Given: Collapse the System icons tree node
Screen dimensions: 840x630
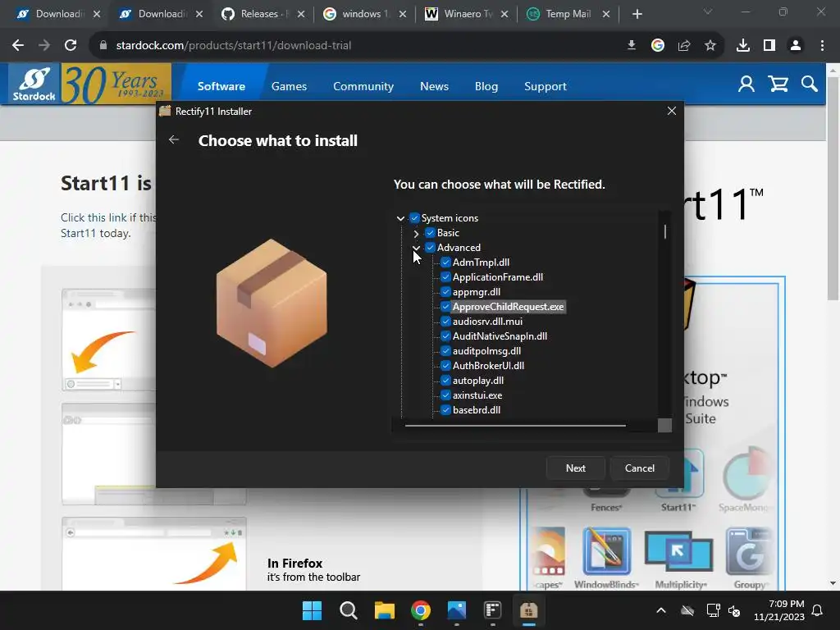Looking at the screenshot, I should (x=400, y=218).
